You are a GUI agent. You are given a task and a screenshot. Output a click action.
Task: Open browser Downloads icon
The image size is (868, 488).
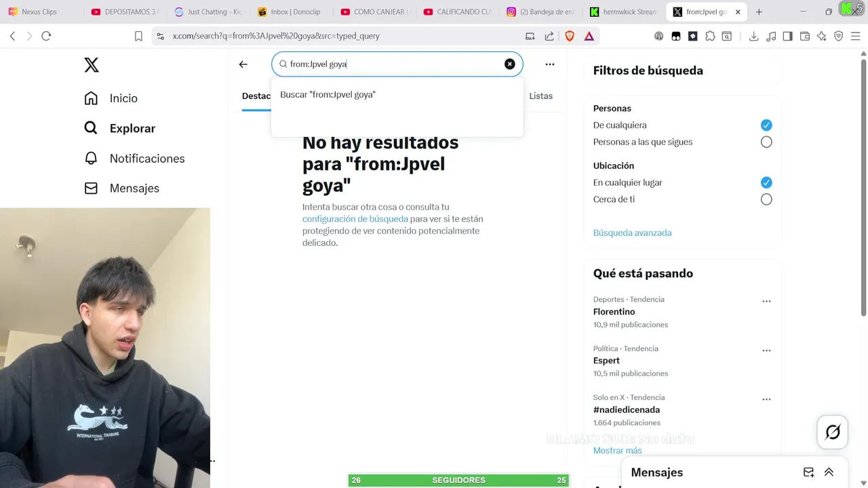coord(753,36)
